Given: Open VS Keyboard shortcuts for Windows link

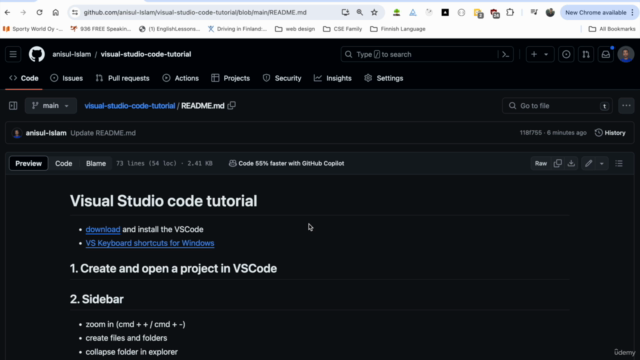Looking at the screenshot, I should (x=150, y=243).
